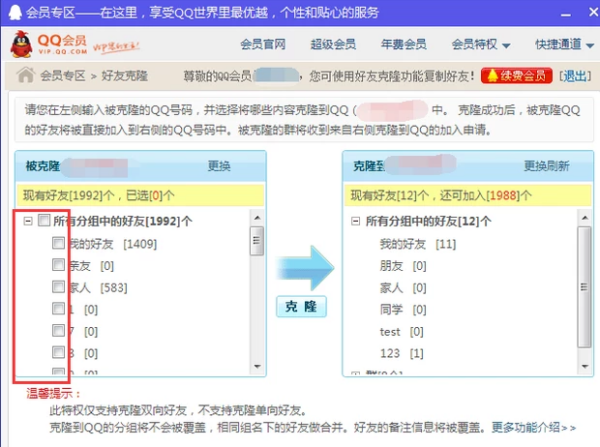Screen dimensions: 600x447
Task: Click the 还可加入[1988]个 status text
Action: point(486,196)
